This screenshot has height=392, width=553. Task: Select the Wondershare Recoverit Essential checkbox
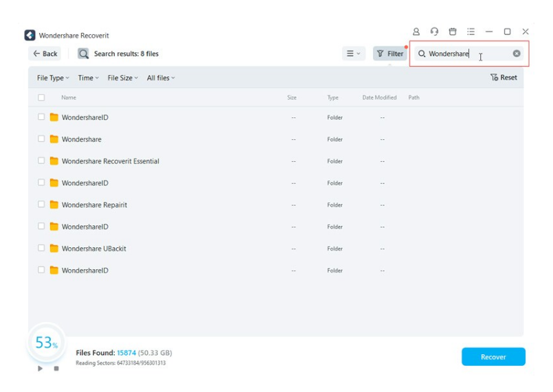tap(41, 161)
